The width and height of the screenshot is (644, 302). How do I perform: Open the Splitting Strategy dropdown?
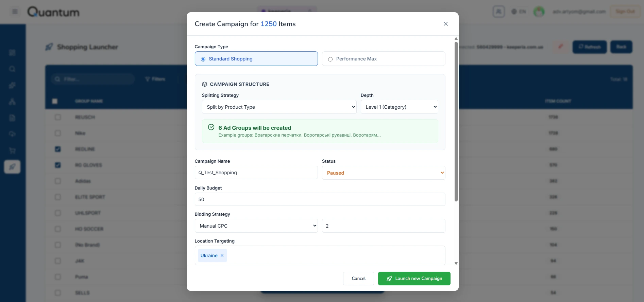pos(279,107)
